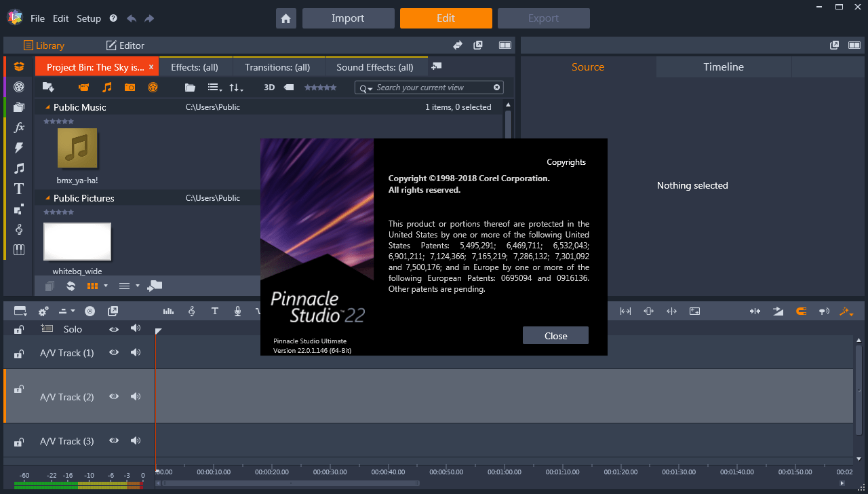Click the tag icon in library toolbar
The height and width of the screenshot is (494, 868).
click(x=289, y=88)
